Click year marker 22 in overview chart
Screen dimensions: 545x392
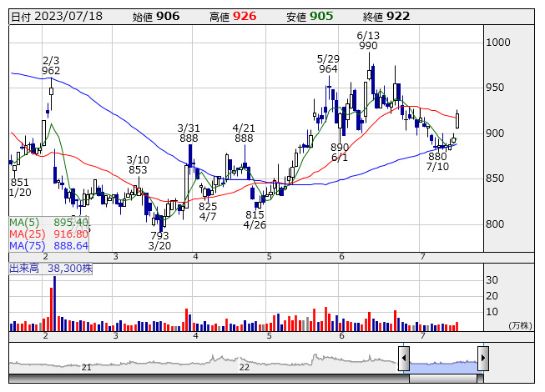(244, 367)
